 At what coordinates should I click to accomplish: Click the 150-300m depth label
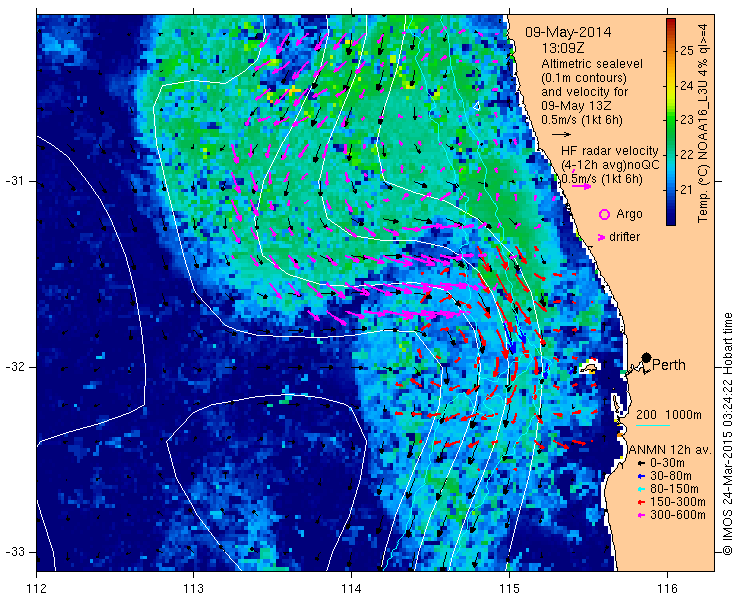click(x=678, y=502)
